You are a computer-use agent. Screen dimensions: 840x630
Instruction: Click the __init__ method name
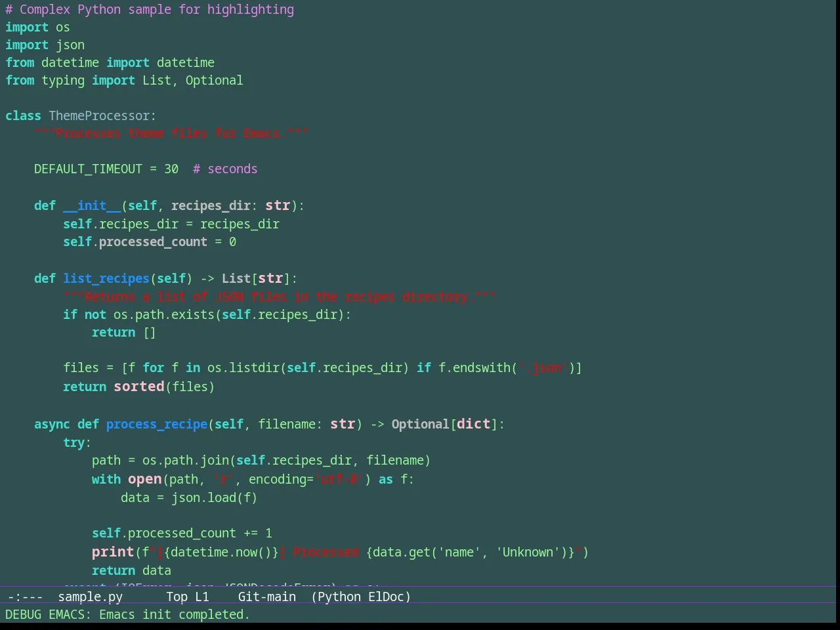point(92,205)
